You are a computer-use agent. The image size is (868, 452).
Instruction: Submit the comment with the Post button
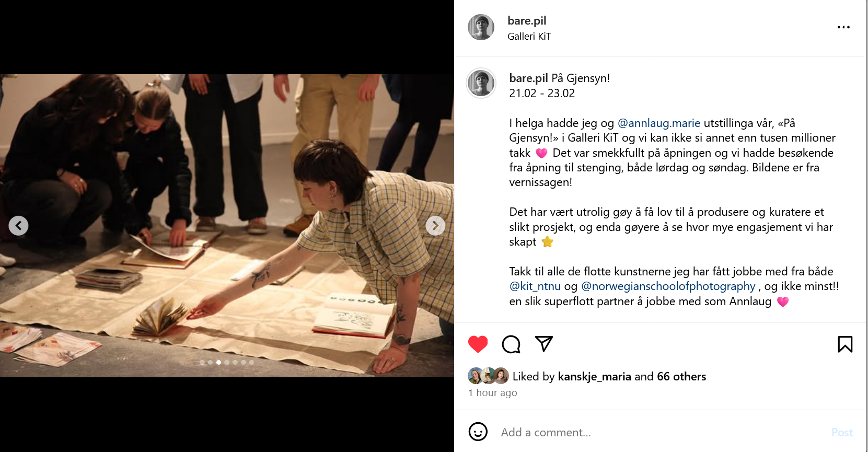pyautogui.click(x=842, y=432)
